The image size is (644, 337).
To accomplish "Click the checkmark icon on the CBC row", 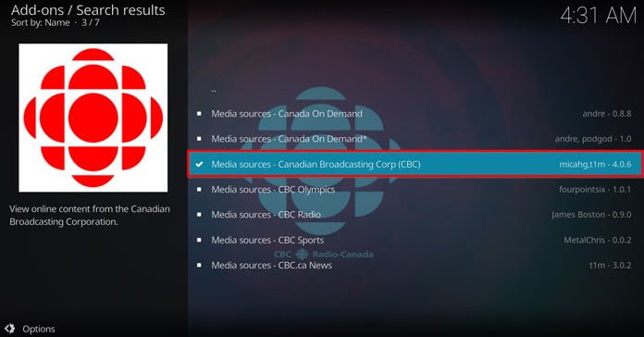I will coord(199,164).
